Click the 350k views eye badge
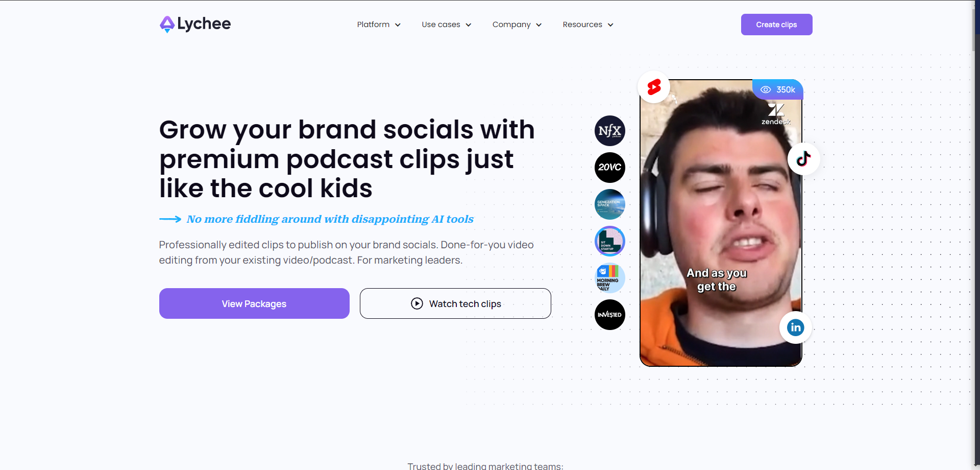980x470 pixels. coord(777,90)
